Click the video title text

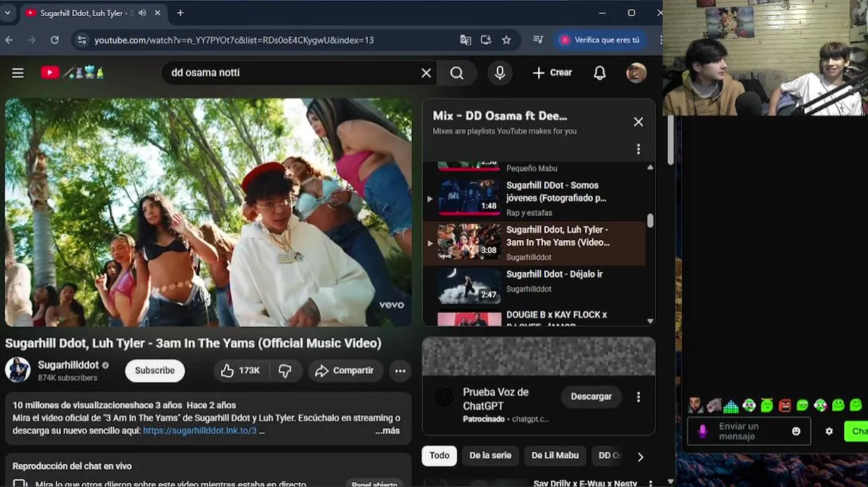coord(193,343)
